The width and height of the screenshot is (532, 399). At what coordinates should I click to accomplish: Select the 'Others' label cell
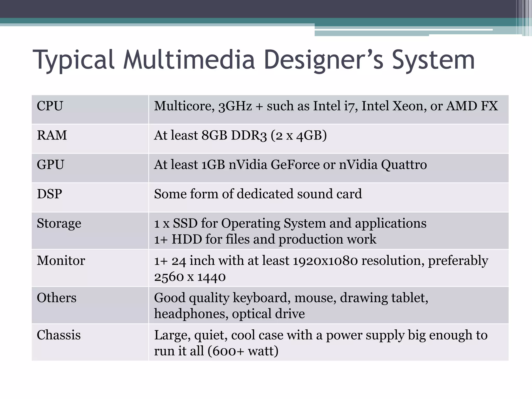click(x=90, y=305)
